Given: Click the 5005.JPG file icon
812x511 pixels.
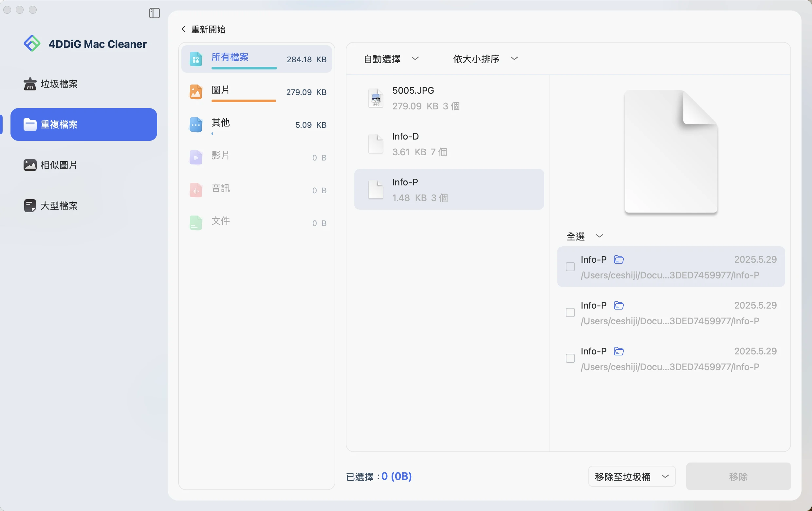Looking at the screenshot, I should click(x=376, y=98).
